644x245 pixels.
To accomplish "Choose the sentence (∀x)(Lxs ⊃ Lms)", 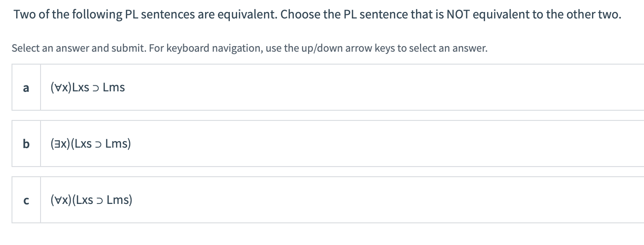I will [x=91, y=200].
